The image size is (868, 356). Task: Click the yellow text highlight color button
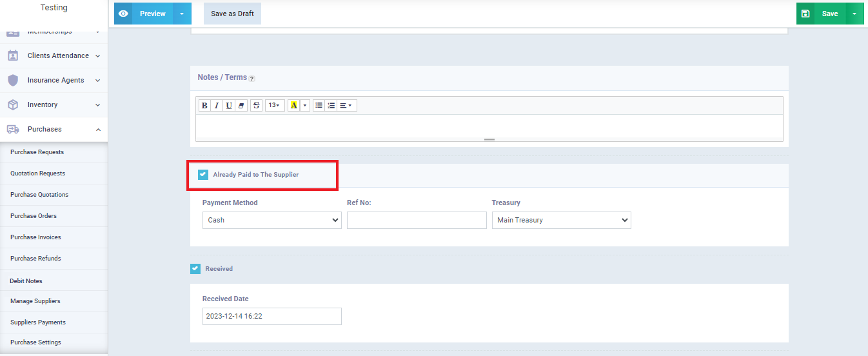[x=294, y=106]
